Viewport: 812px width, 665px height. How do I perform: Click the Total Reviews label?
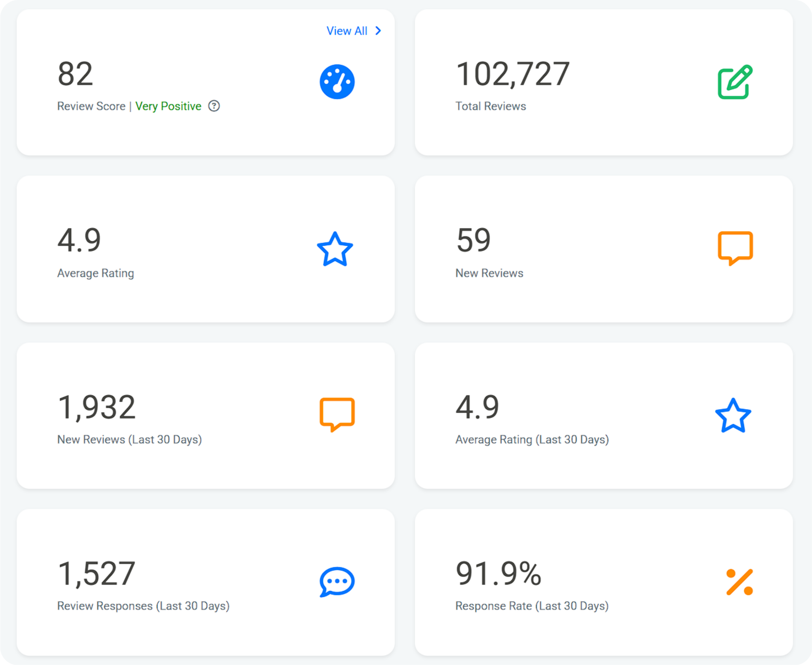click(x=491, y=106)
